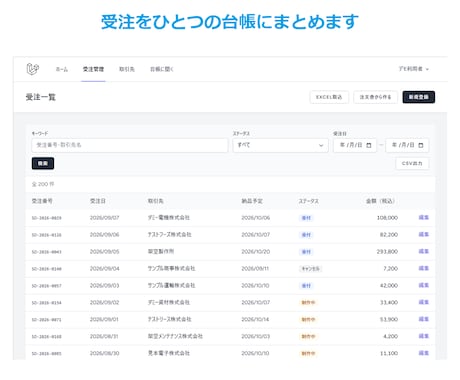Select the 受注管理 navigation tab
The width and height of the screenshot is (460, 380).
(x=93, y=69)
